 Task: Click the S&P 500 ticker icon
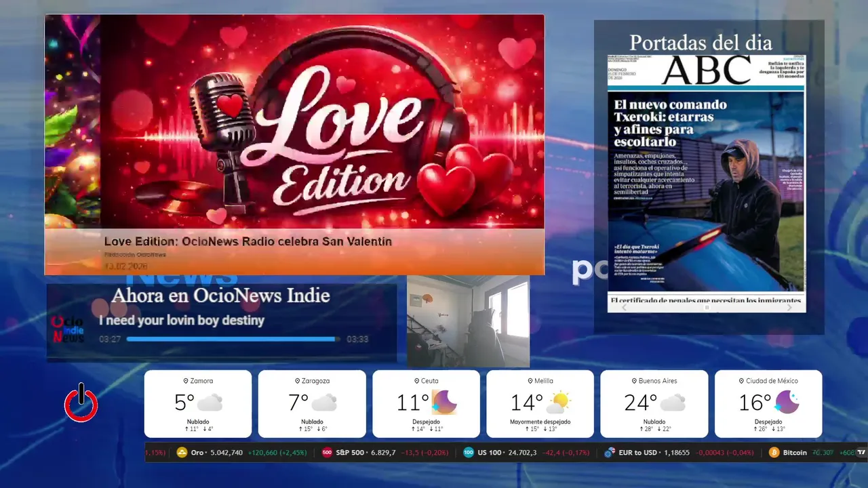[327, 453]
